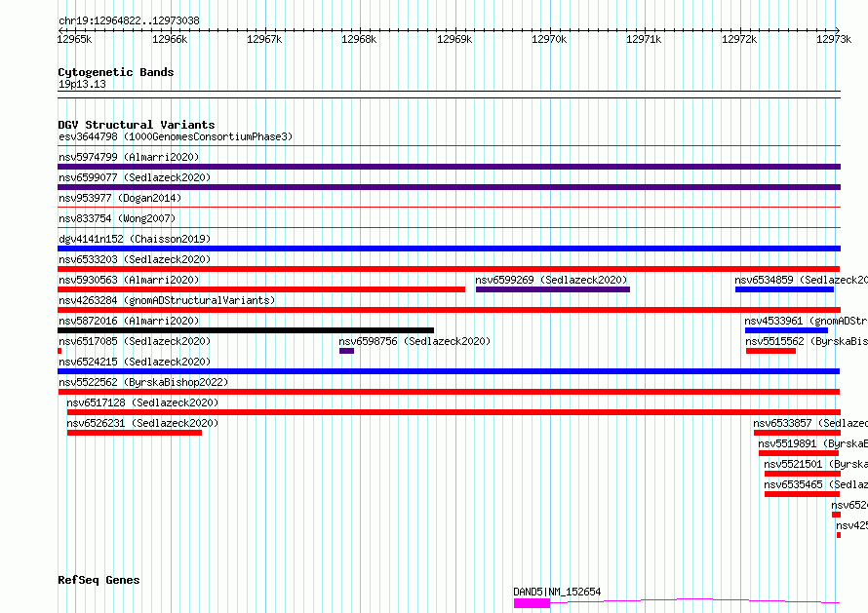Click the 12965k ruler position
This screenshot has height=613, width=868.
pos(74,39)
